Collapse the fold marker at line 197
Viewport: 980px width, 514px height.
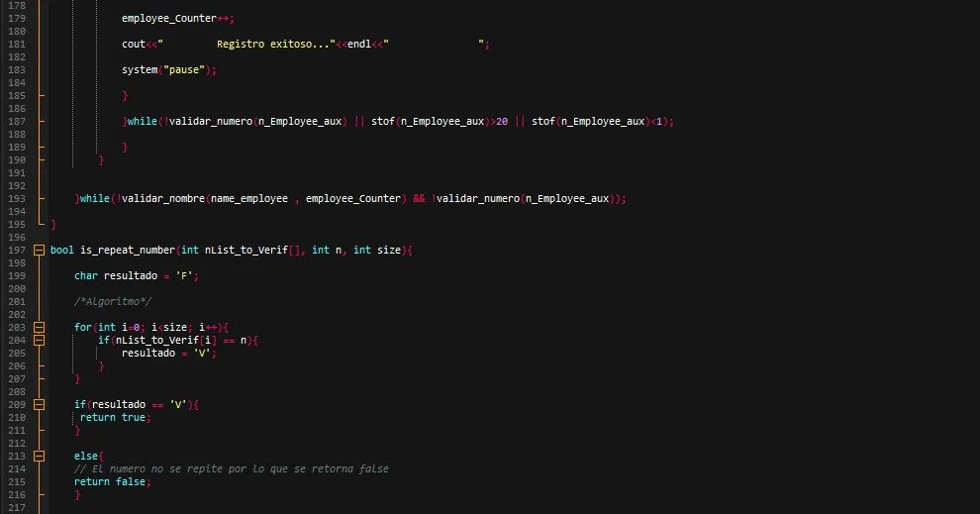pyautogui.click(x=39, y=251)
